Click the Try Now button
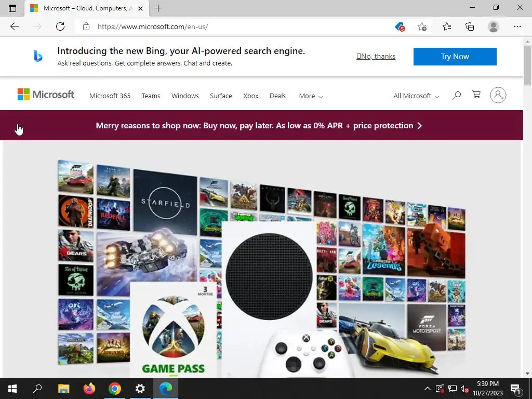This screenshot has height=399, width=532. (x=455, y=56)
